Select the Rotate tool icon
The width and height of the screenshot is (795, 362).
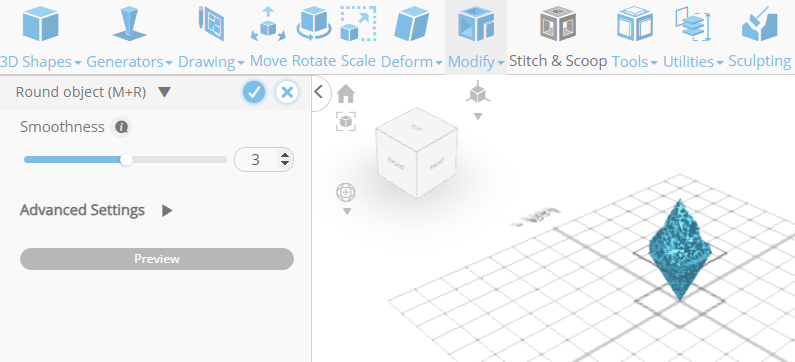pos(313,23)
